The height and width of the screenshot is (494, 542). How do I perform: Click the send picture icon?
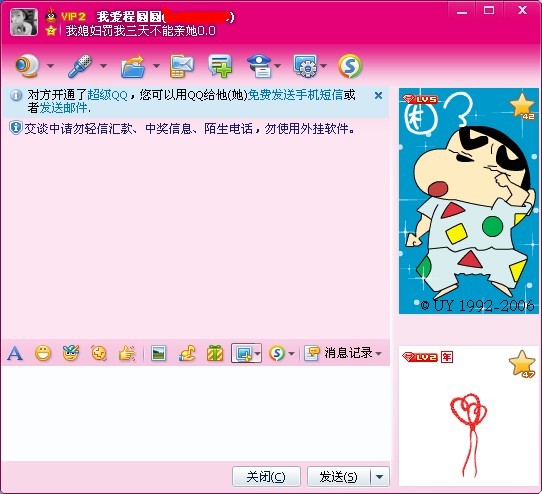(159, 353)
